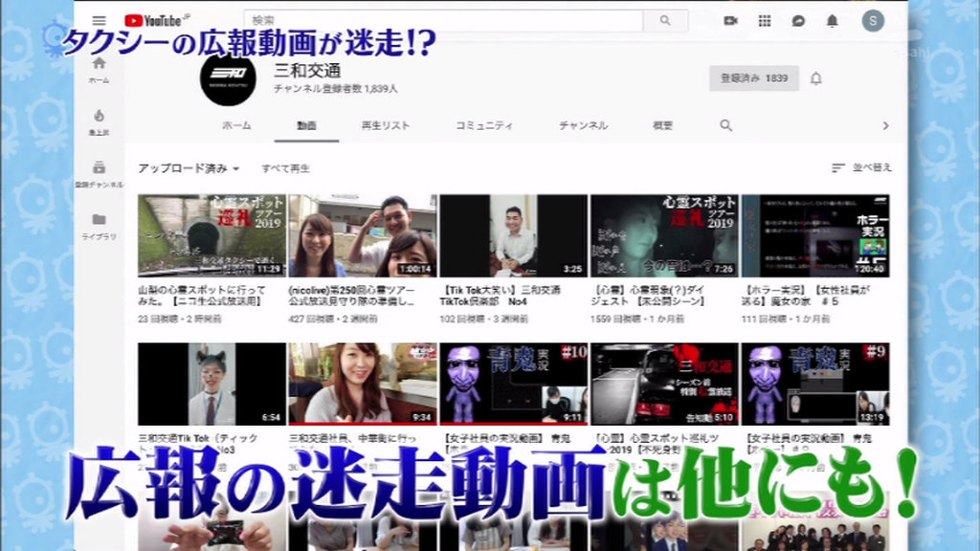The height and width of the screenshot is (551, 980).
Task: Open the create video camera icon
Action: click(730, 21)
